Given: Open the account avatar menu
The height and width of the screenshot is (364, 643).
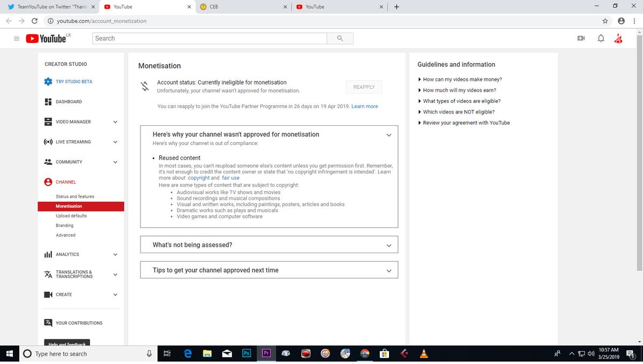Looking at the screenshot, I should (x=618, y=39).
